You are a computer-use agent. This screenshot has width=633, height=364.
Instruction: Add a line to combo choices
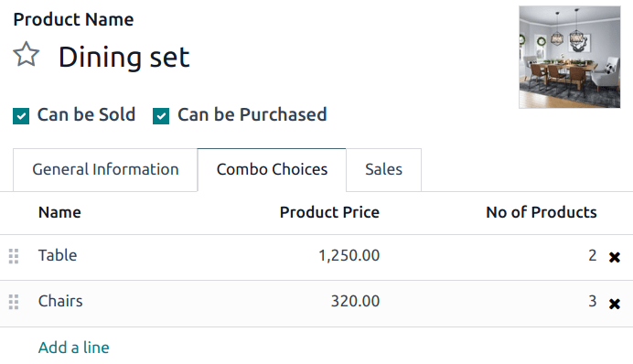click(x=73, y=348)
